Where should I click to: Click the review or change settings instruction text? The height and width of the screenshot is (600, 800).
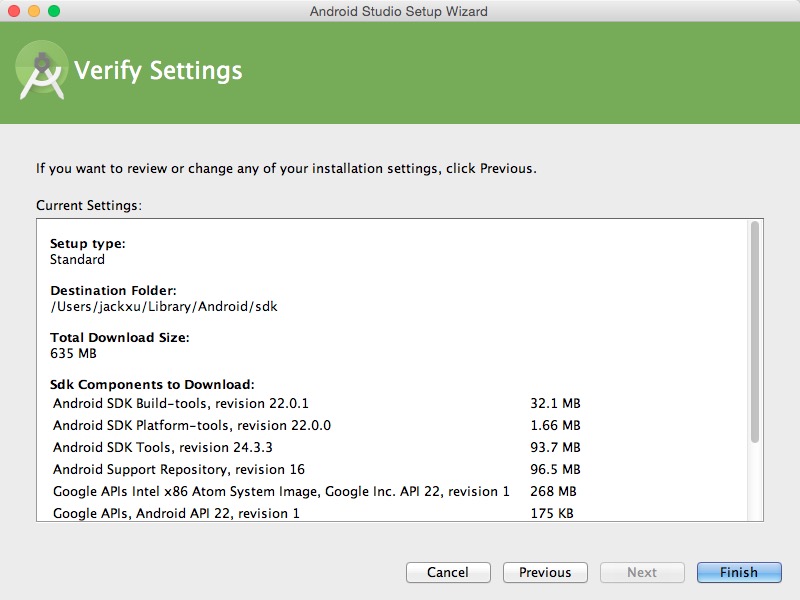[286, 169]
